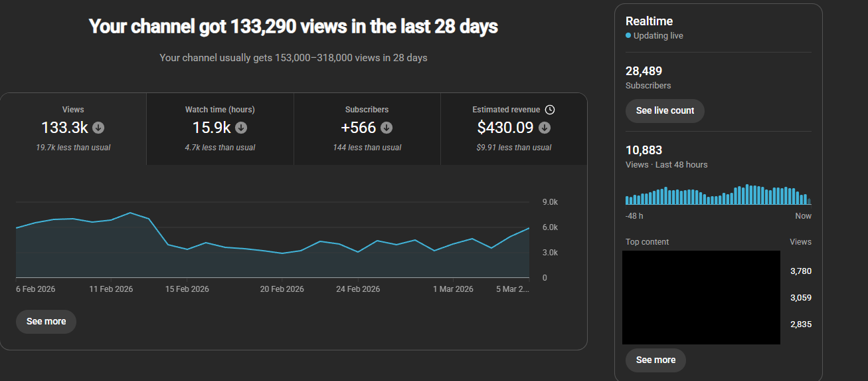Click See more in the Realtime panel
The height and width of the screenshot is (381, 868).
click(x=655, y=360)
